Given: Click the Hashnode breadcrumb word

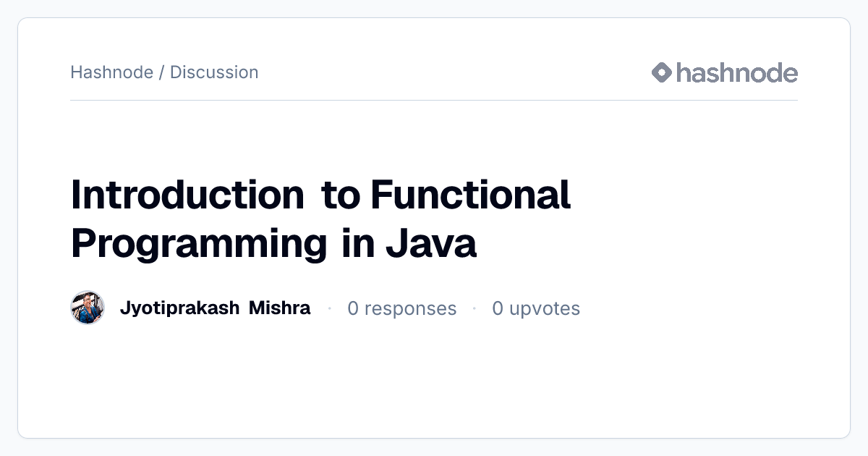Looking at the screenshot, I should click(x=112, y=72).
